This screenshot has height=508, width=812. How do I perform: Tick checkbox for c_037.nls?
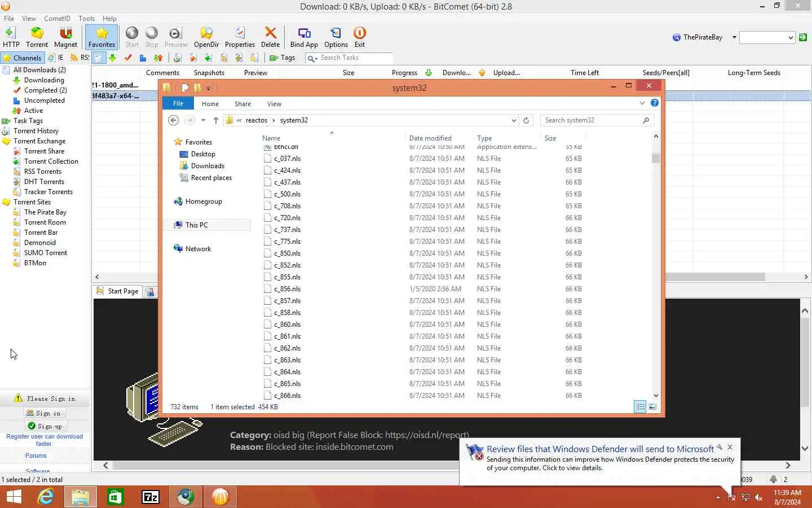(x=267, y=159)
